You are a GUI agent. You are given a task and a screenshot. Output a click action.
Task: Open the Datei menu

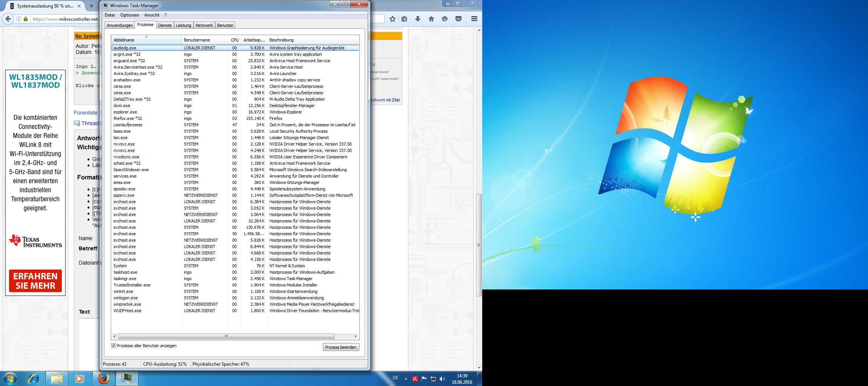(x=110, y=15)
